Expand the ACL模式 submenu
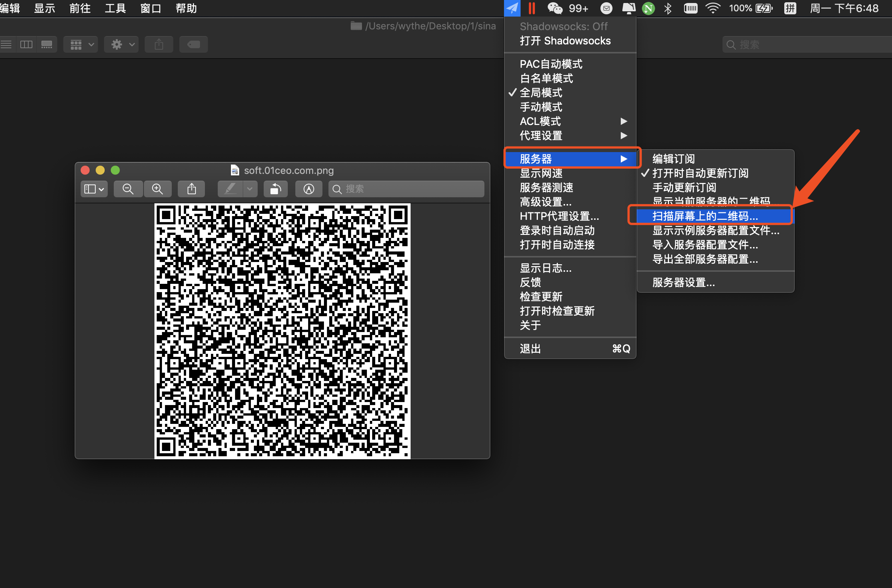This screenshot has width=892, height=588. pos(570,121)
